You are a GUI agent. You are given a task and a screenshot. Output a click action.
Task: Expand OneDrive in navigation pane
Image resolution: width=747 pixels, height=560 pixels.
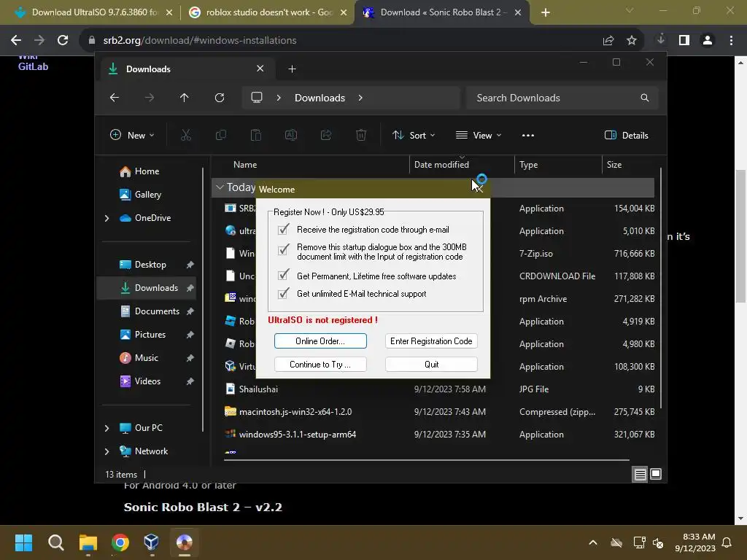[x=107, y=218]
